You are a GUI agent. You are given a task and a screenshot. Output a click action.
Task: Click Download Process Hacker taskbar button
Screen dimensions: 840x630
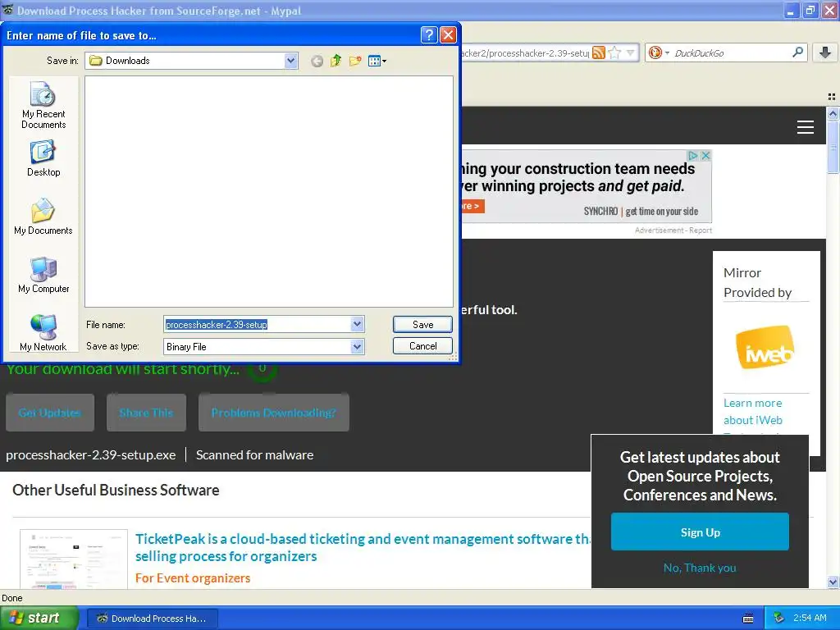(x=152, y=619)
